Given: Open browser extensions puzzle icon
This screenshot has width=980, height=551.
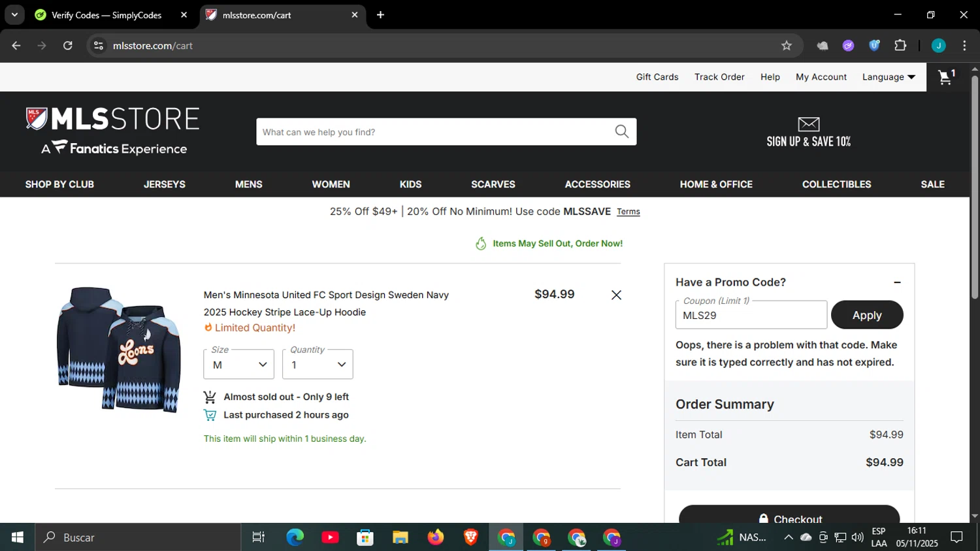Looking at the screenshot, I should 900,46.
